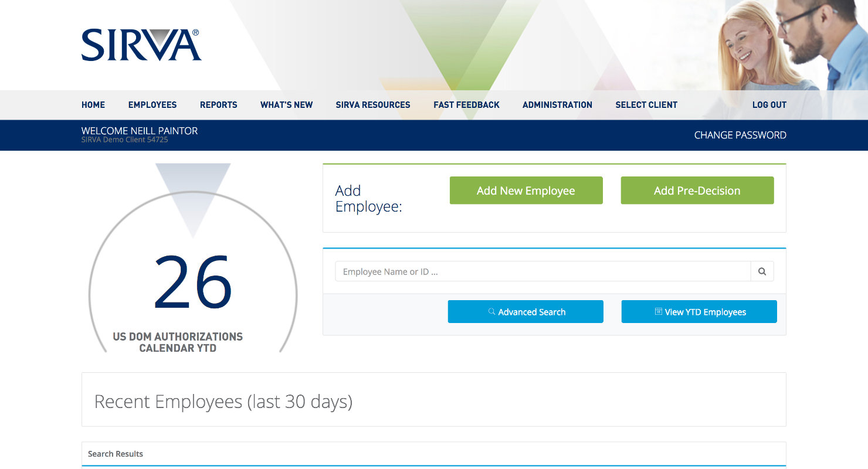Image resolution: width=868 pixels, height=469 pixels.
Task: Click the Search Results panel header
Action: click(x=434, y=454)
